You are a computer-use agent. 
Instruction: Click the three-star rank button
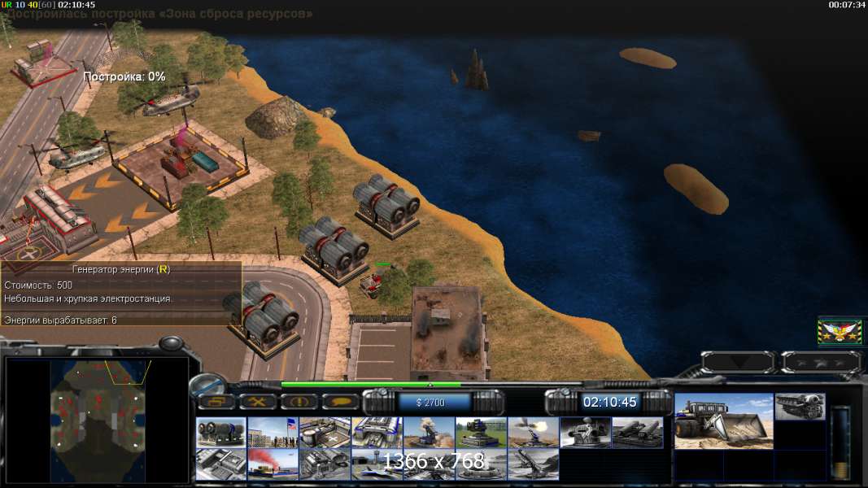click(820, 363)
